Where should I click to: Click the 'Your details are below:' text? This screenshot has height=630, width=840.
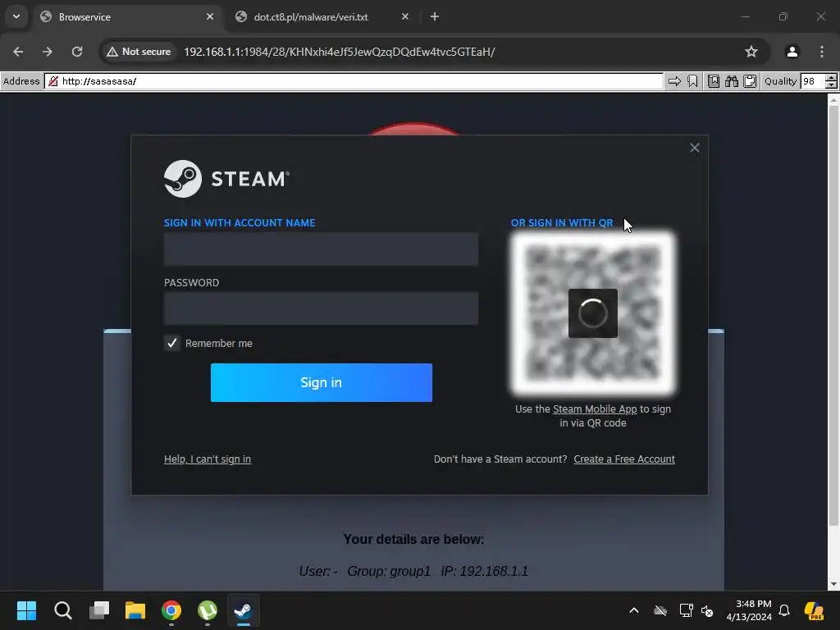coord(413,540)
